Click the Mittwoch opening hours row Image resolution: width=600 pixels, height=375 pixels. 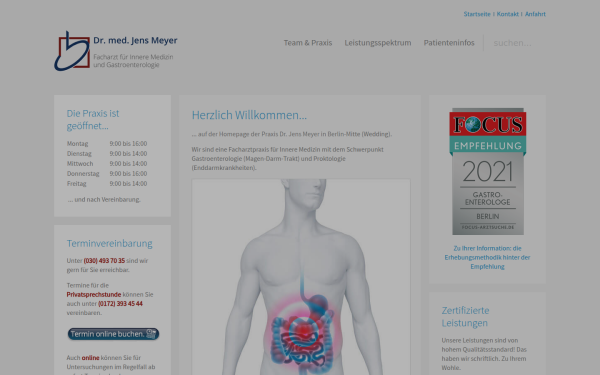pos(107,163)
